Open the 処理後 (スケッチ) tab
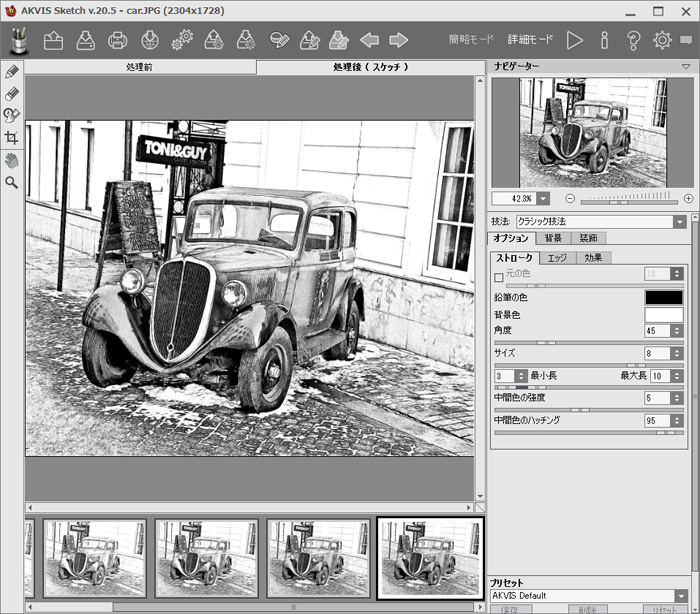 (371, 67)
